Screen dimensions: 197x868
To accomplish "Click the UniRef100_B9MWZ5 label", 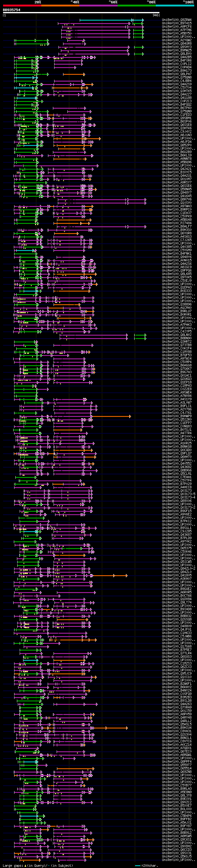I will pyautogui.click(x=177, y=50).
